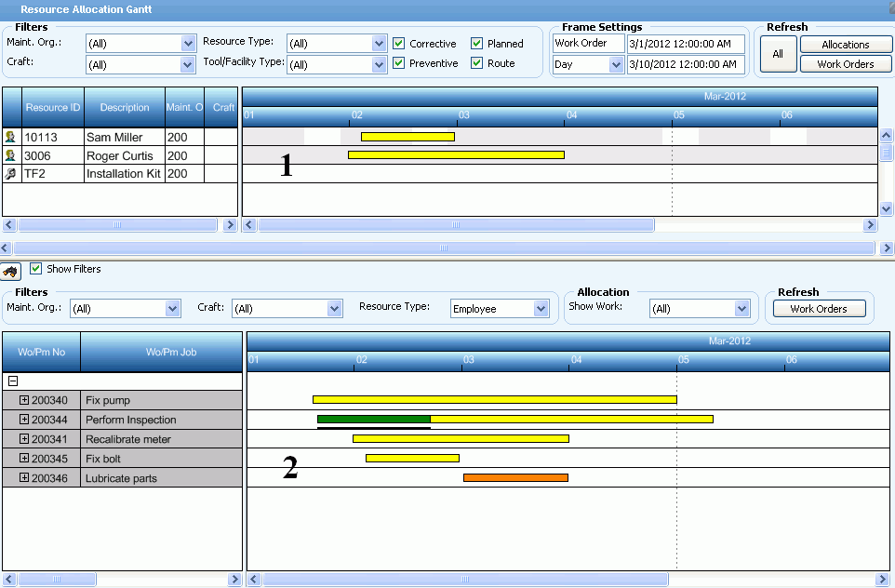This screenshot has height=588, width=895.
Task: Click left arrow of resource Gantt scrollbar
Action: [x=249, y=224]
